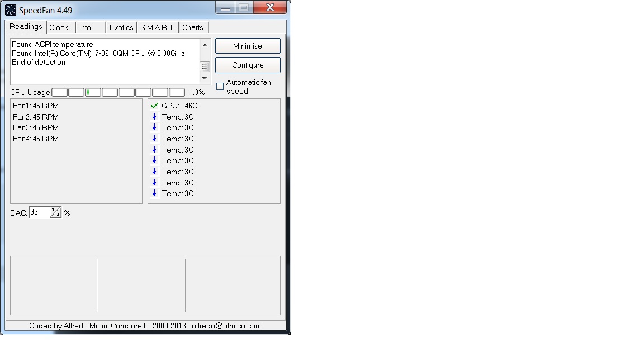This screenshot has height=362, width=644.
Task: Close the SpeedFan window
Action: tap(270, 7)
